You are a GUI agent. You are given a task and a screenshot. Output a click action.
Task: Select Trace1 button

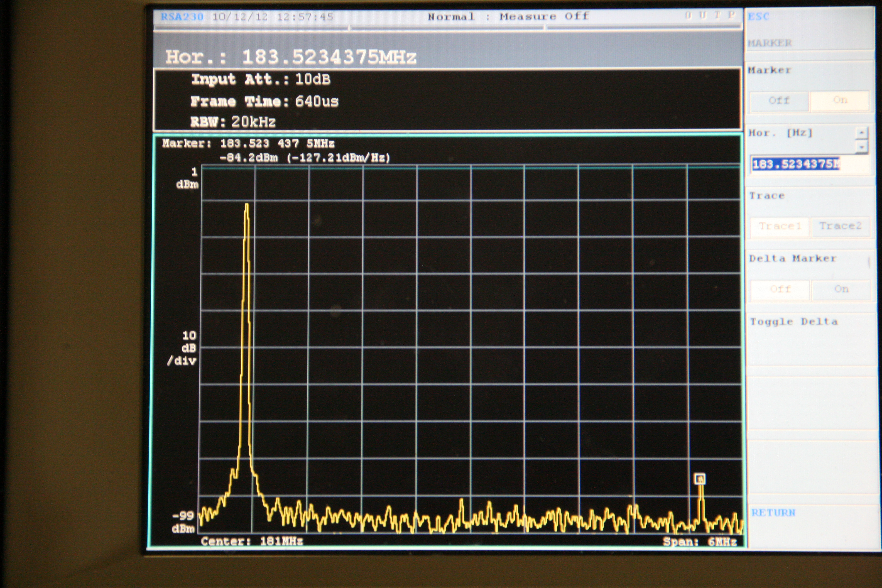click(x=780, y=226)
